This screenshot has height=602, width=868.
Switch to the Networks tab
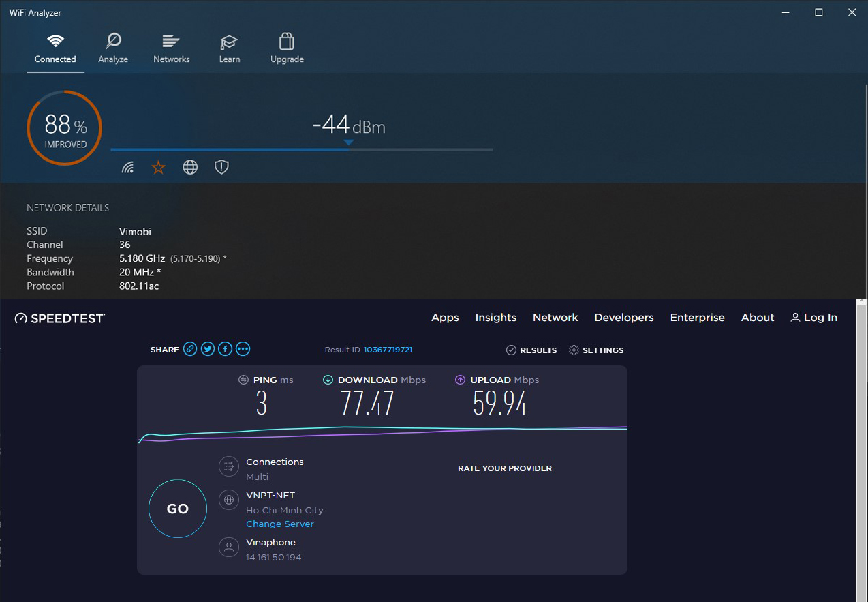tap(171, 49)
